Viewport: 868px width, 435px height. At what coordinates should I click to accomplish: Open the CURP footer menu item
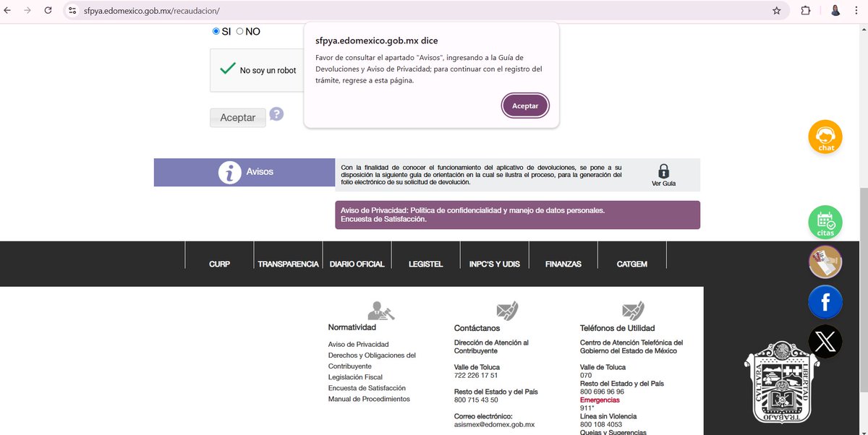pyautogui.click(x=219, y=264)
